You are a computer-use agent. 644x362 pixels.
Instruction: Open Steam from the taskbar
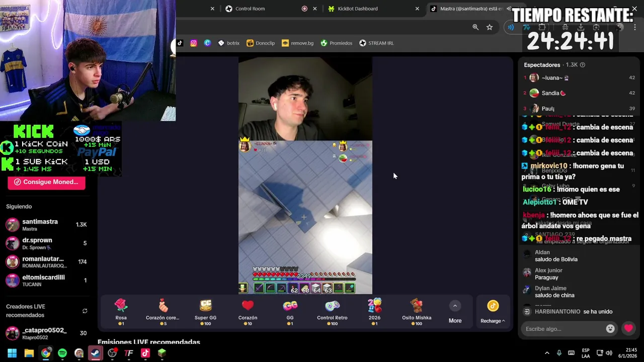[x=95, y=353]
